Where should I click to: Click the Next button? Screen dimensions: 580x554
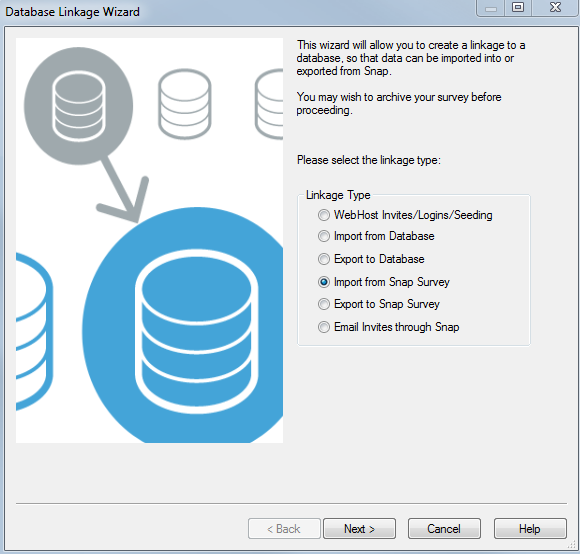tap(359, 528)
